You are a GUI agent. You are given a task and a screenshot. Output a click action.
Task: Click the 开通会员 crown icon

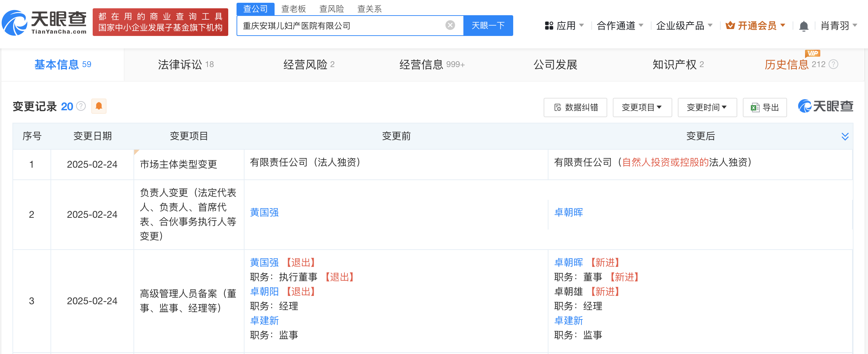[730, 25]
